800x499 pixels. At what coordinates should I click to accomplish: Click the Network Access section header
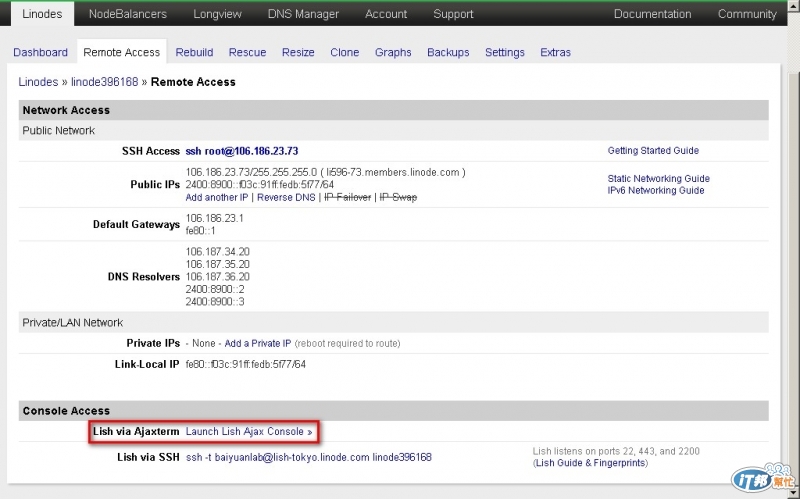(393, 110)
